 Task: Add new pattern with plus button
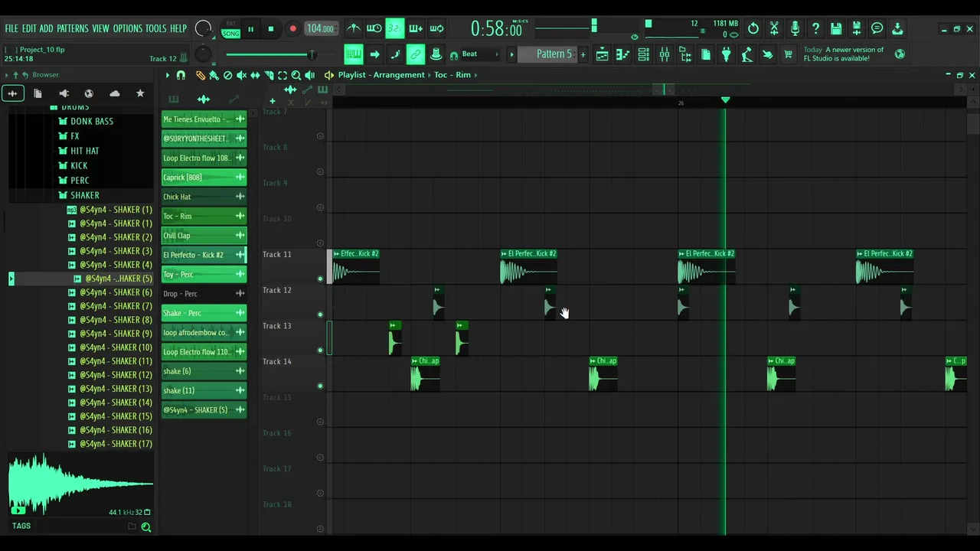pyautogui.click(x=583, y=54)
